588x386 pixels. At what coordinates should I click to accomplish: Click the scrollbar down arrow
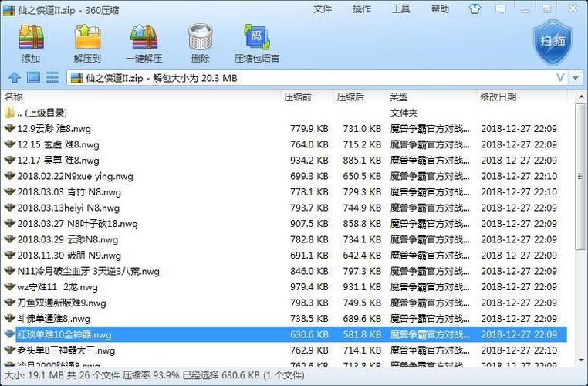(x=580, y=360)
